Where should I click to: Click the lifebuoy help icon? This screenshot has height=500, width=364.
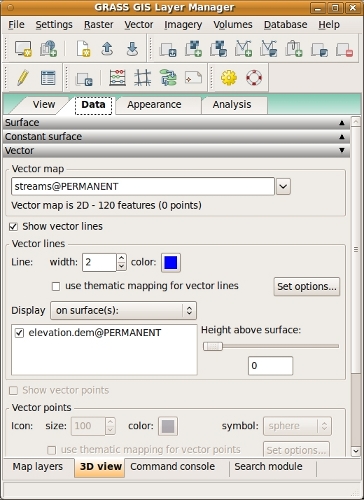point(254,78)
